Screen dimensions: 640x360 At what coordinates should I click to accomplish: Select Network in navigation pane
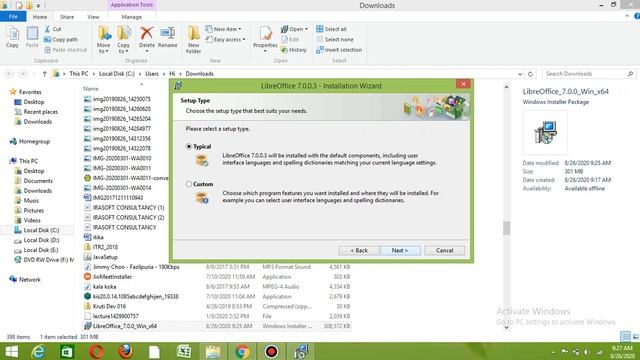tap(25, 280)
